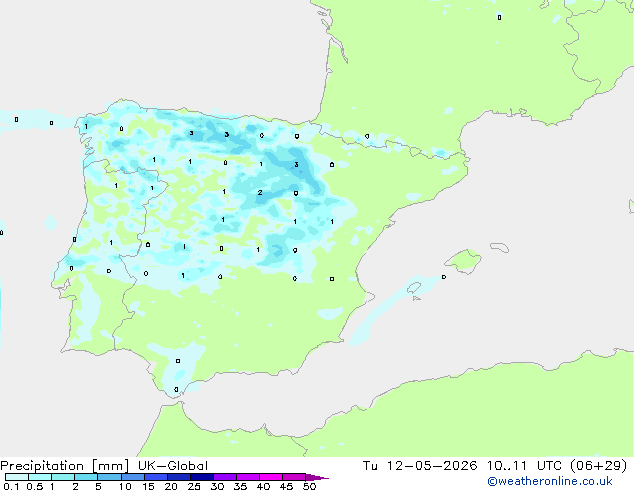Click the '50' legend scale label
Viewport: 634px width, 490px height.
(x=310, y=486)
